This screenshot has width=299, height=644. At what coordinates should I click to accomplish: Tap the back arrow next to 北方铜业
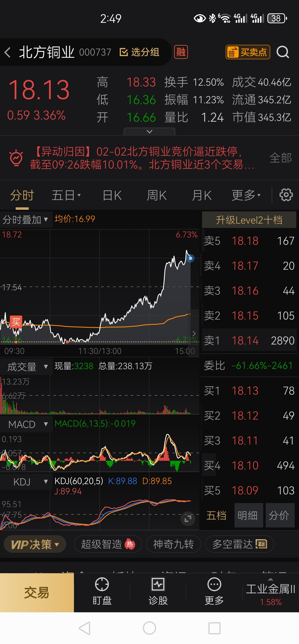(x=8, y=52)
